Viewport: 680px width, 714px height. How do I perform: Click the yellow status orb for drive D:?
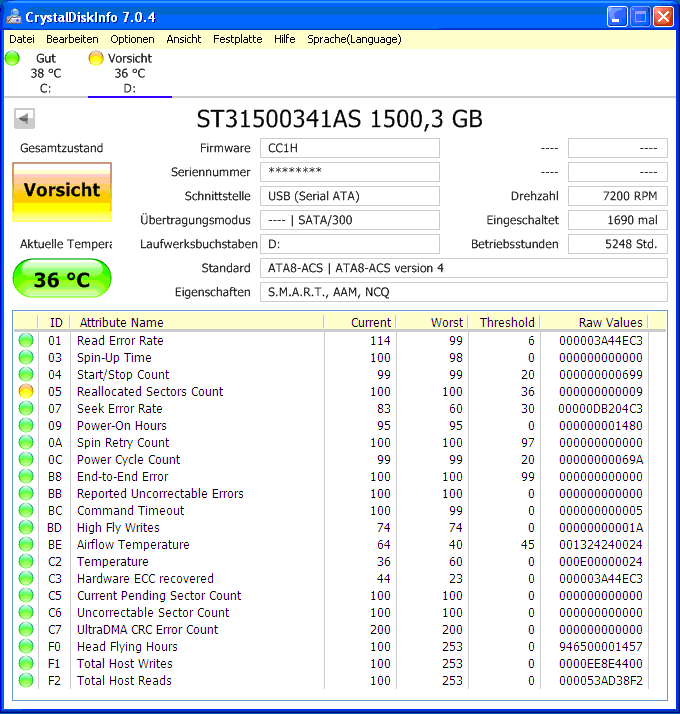96,58
